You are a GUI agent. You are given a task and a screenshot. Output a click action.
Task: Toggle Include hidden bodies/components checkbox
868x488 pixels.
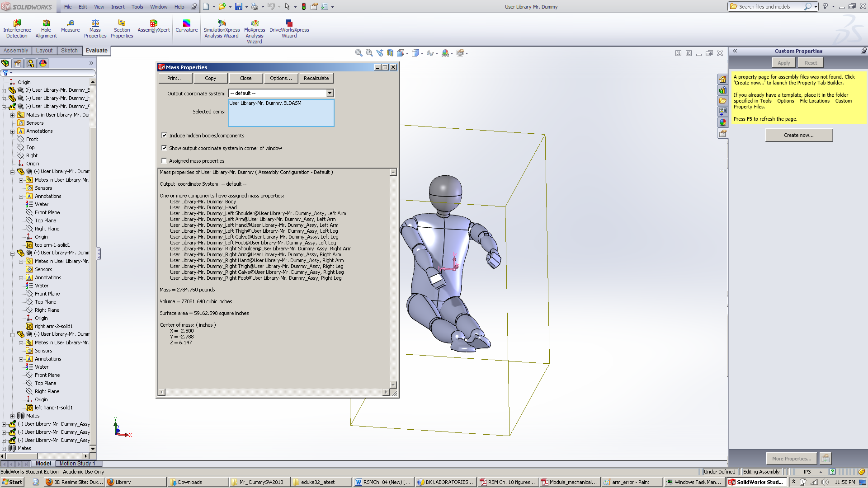click(164, 135)
